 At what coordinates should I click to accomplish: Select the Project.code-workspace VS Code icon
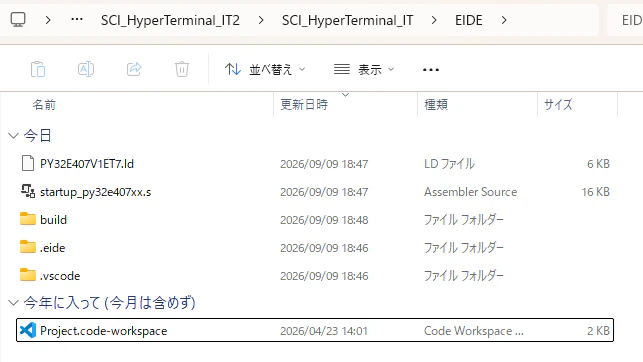coord(28,330)
